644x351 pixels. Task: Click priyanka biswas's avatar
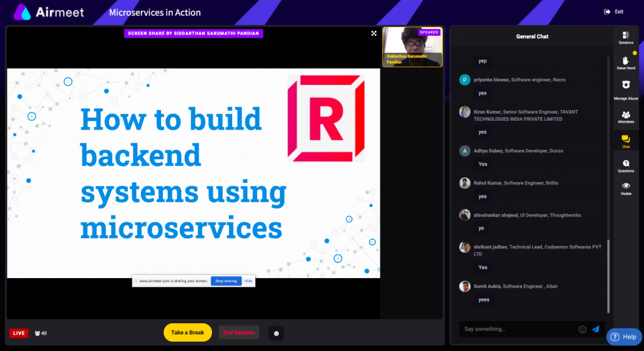coord(465,80)
